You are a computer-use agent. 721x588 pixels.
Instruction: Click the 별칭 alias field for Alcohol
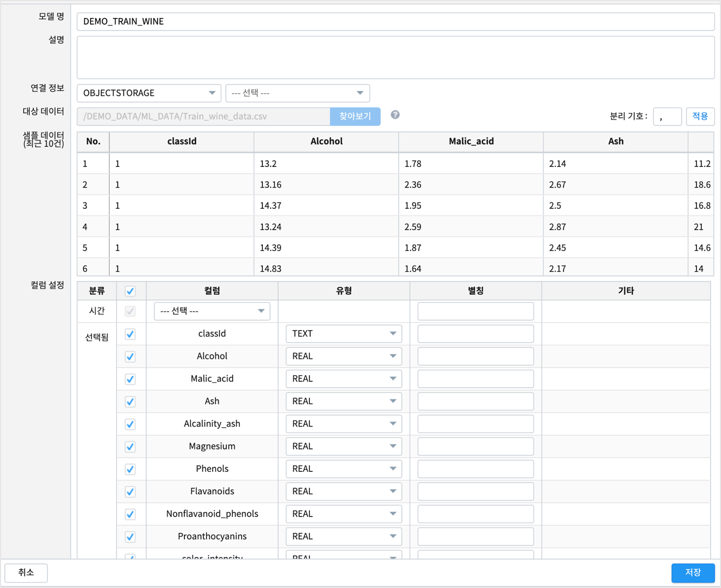point(476,356)
